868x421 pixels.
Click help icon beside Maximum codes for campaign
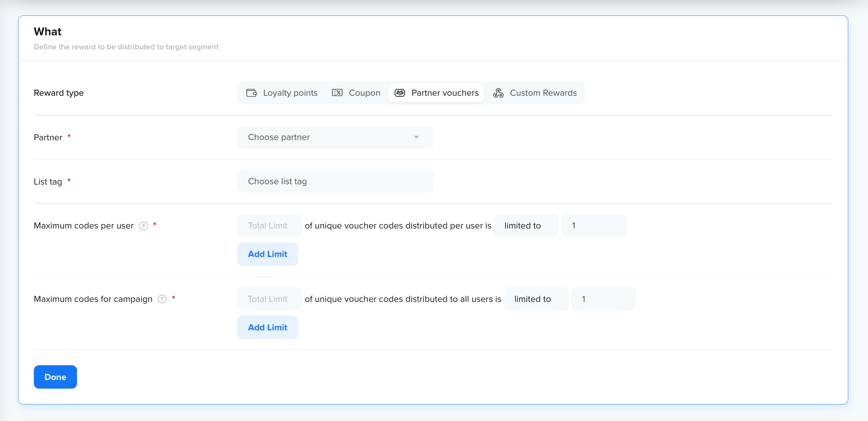(162, 299)
